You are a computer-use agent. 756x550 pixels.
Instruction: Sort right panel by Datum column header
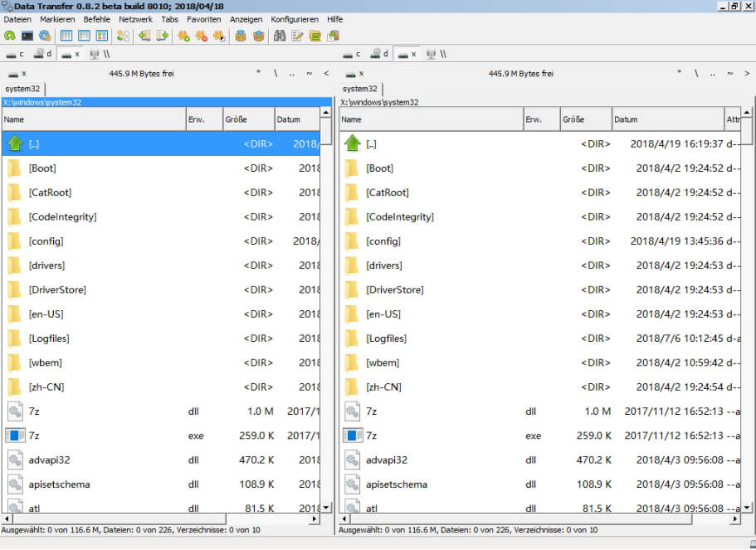click(668, 119)
